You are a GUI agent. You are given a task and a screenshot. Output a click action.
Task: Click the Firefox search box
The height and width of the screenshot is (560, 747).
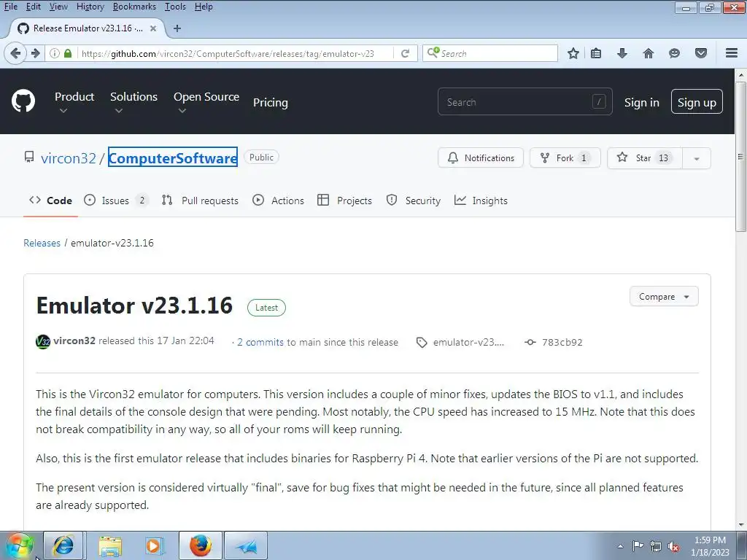[490, 53]
